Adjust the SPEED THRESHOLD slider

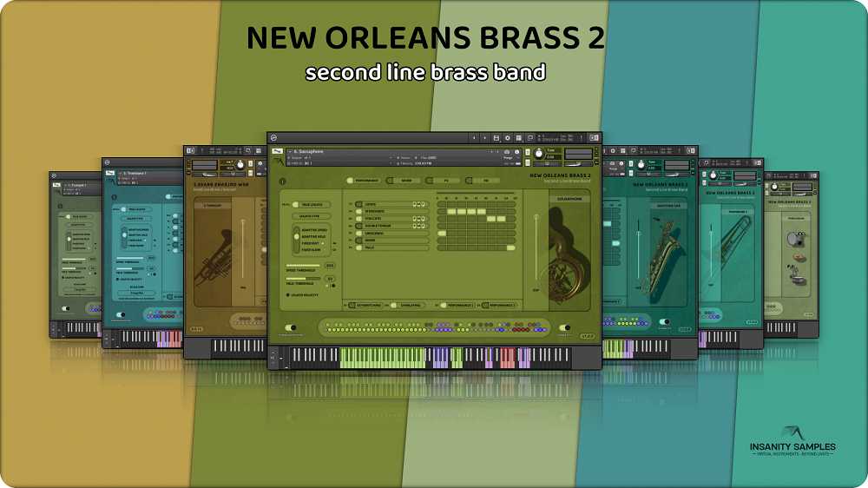click(x=303, y=266)
